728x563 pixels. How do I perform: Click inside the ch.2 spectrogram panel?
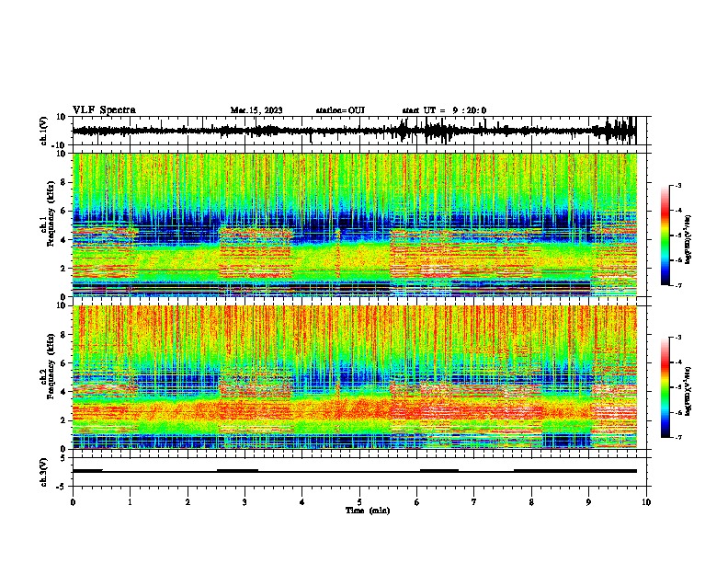[x=354, y=377]
